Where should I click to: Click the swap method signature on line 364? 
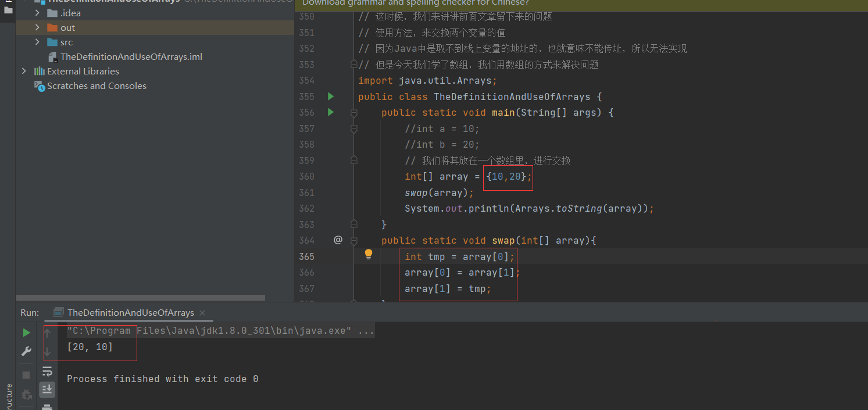[489, 240]
